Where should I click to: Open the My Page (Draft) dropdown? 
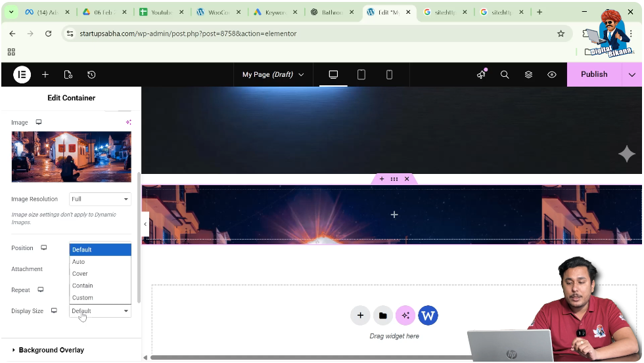(273, 75)
